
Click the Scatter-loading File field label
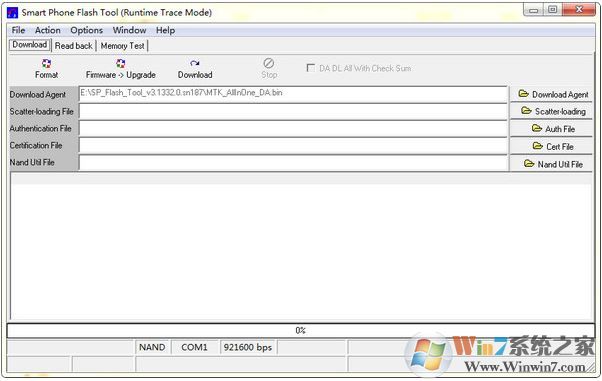[x=41, y=111]
